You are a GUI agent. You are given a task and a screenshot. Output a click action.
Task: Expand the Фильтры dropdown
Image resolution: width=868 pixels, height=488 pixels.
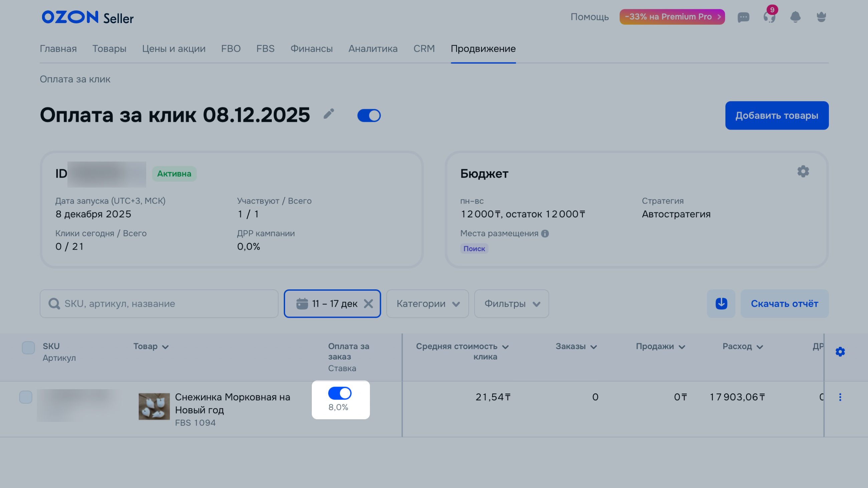point(511,303)
